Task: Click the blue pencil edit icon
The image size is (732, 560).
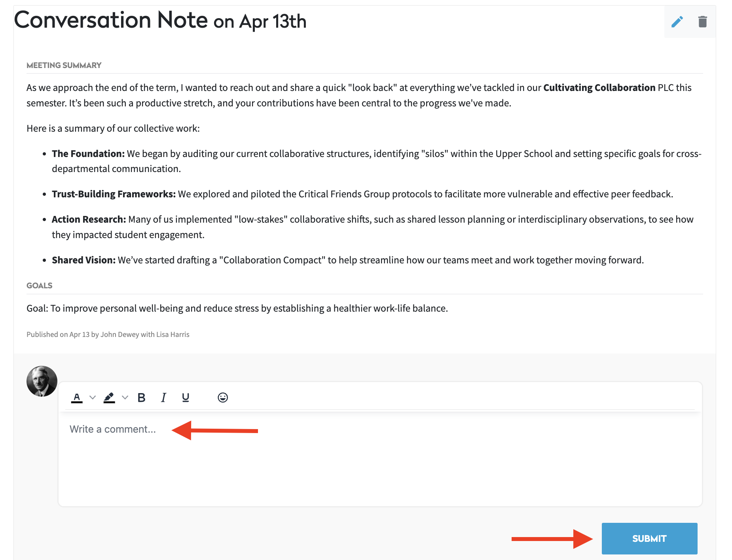Action: point(677,22)
